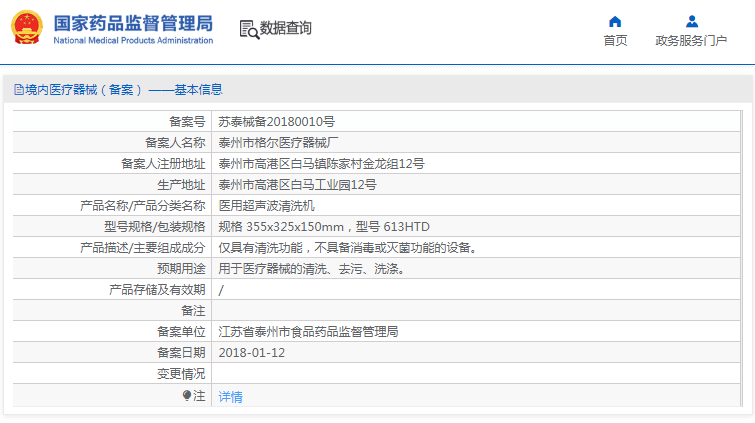
Task: Click the 变更情况 label
Action: (x=181, y=374)
